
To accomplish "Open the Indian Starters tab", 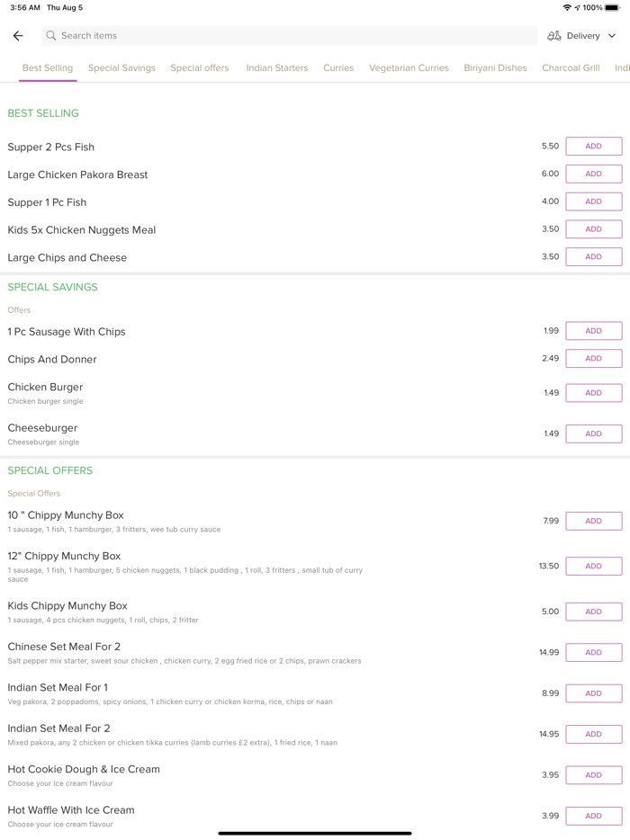I will (x=277, y=67).
